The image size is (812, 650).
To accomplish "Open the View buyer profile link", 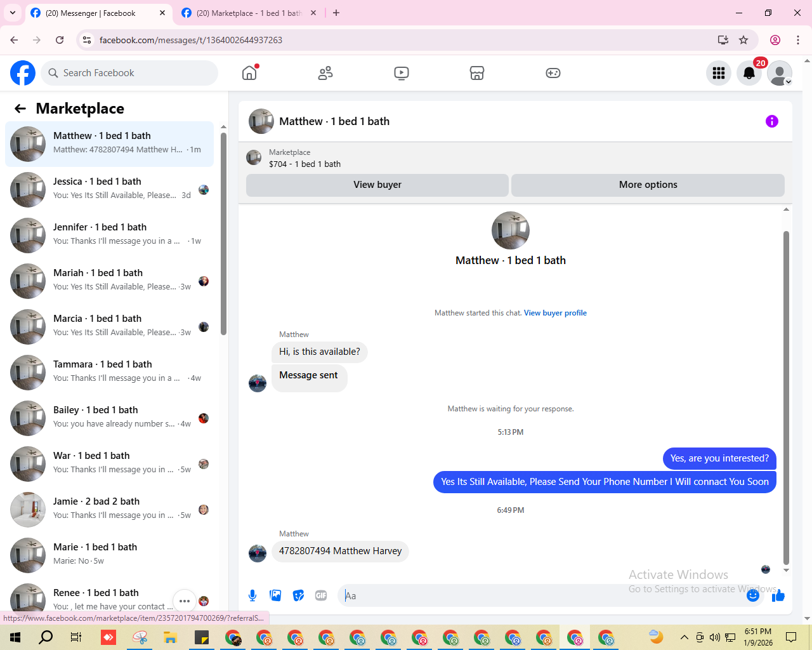I will click(x=555, y=313).
